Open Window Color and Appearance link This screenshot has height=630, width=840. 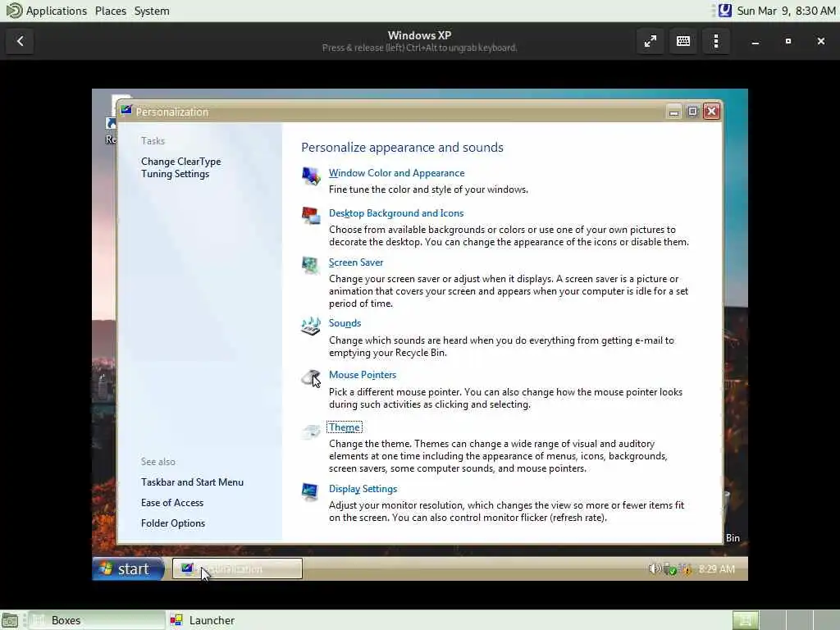396,173
